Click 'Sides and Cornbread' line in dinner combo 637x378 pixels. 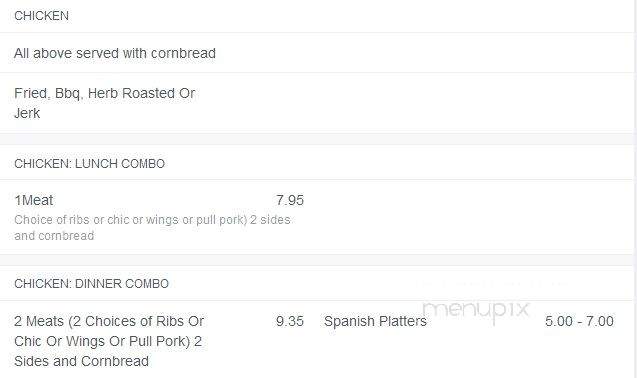[x=81, y=361]
